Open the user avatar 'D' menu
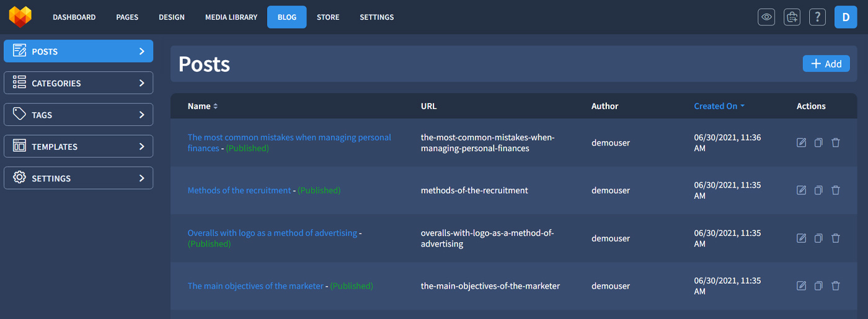 pos(846,17)
